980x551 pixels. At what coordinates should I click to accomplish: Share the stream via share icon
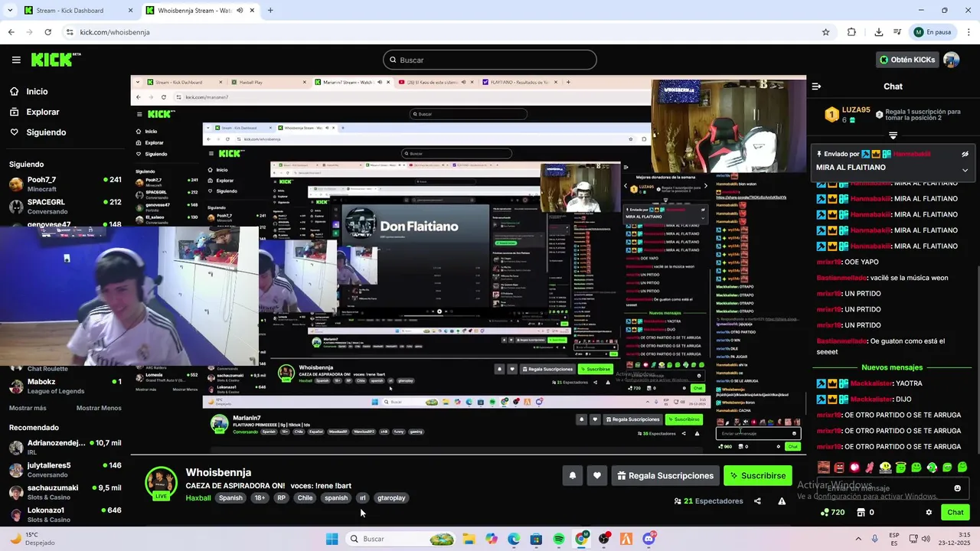757,501
